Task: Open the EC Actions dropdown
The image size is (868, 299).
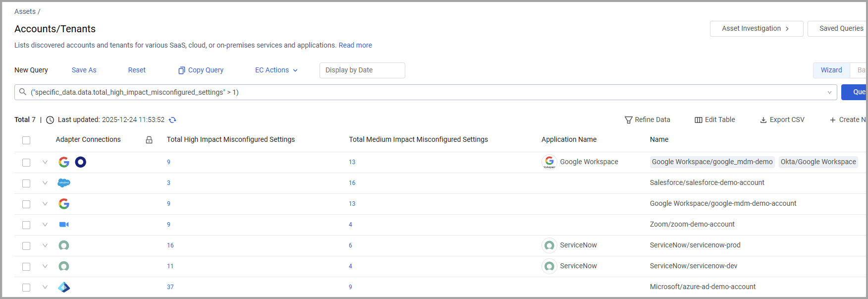Action: tap(276, 70)
